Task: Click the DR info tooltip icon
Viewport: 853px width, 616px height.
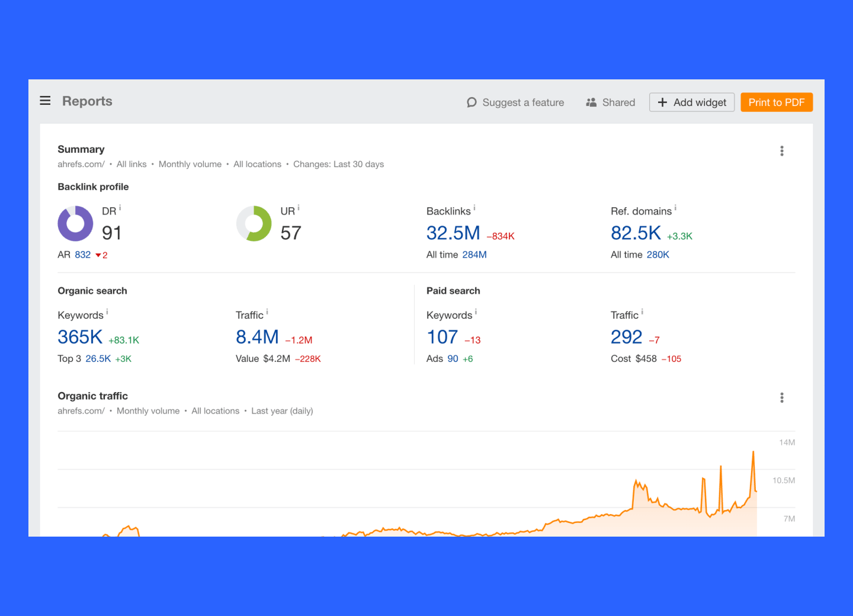Action: click(x=120, y=207)
